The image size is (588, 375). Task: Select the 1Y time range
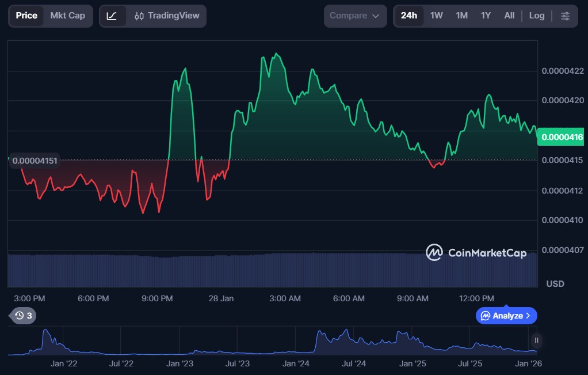point(486,16)
